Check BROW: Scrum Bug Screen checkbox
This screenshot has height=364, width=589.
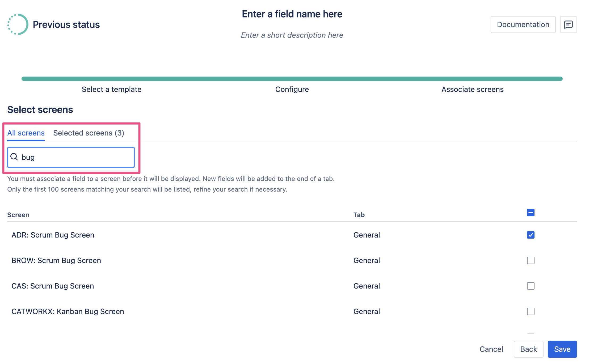point(531,260)
